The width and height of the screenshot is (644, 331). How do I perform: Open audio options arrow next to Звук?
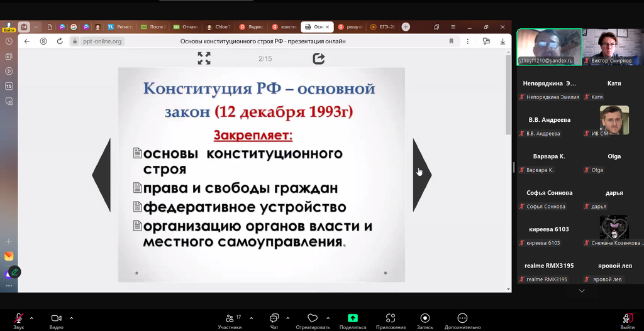pos(32,318)
